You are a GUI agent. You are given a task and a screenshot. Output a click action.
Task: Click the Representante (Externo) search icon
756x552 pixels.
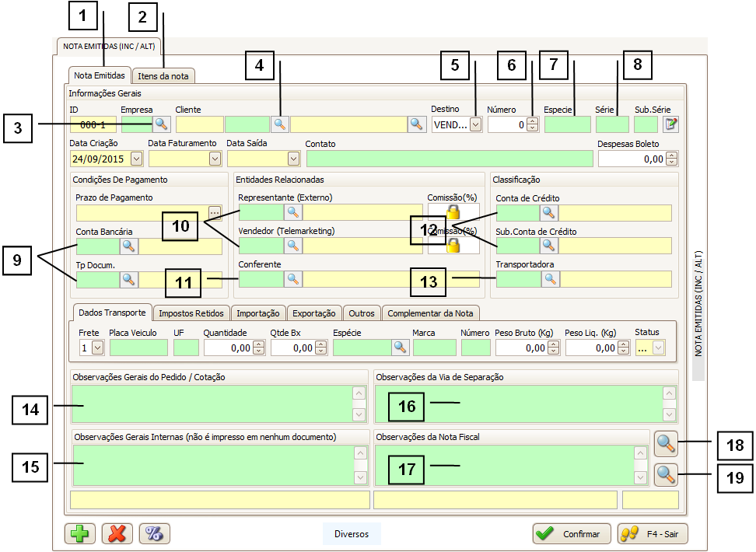tap(293, 212)
